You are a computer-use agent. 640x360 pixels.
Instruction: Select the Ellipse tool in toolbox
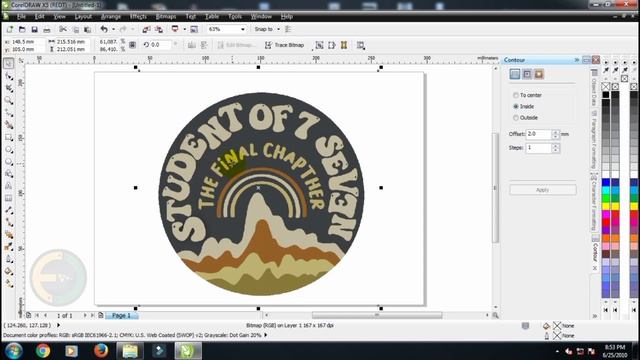9,150
